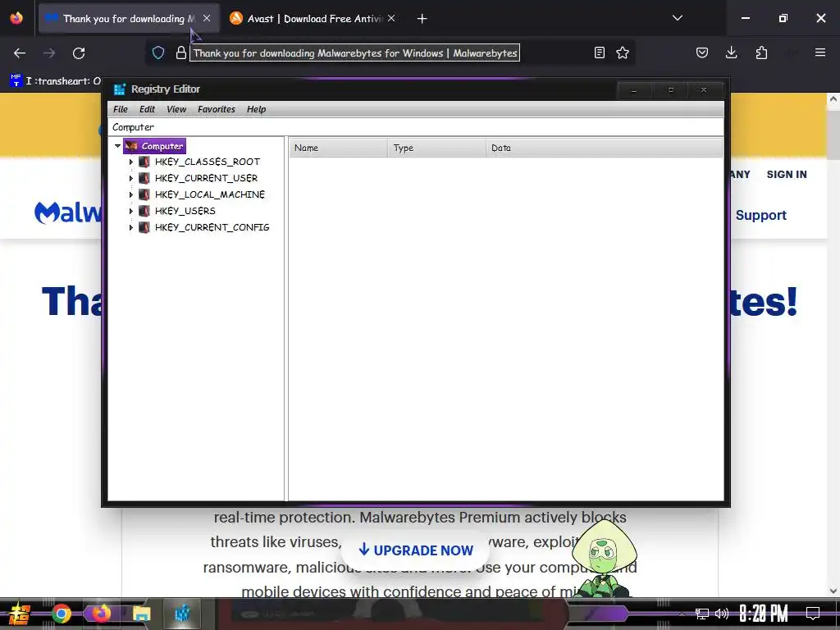Collapse the Computer tree node

117,146
